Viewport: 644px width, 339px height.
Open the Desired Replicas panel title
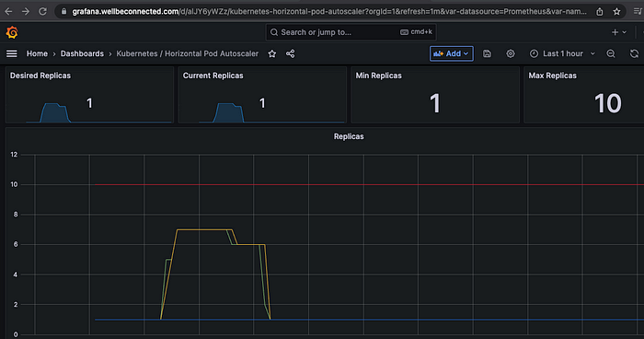[x=40, y=76]
